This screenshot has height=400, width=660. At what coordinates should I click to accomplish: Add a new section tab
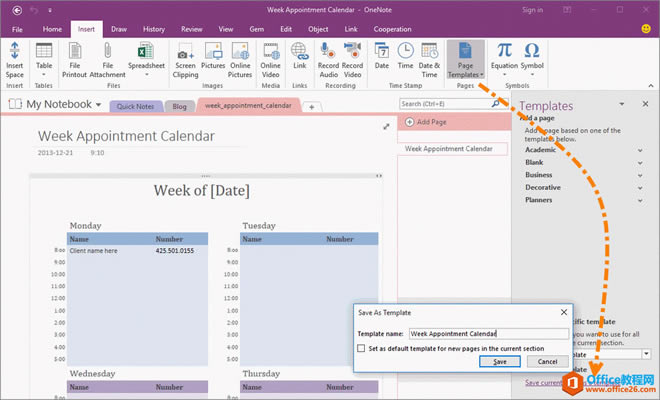point(311,107)
